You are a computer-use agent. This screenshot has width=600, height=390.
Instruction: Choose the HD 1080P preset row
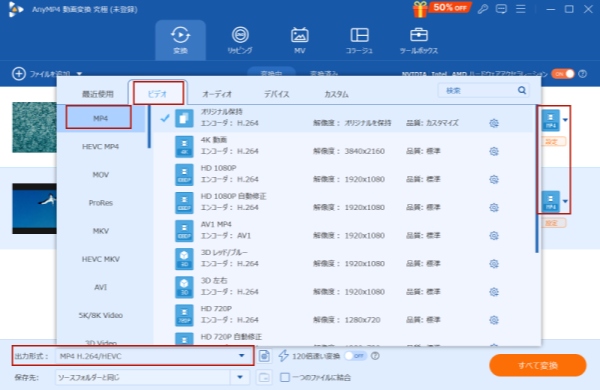[x=344, y=174]
